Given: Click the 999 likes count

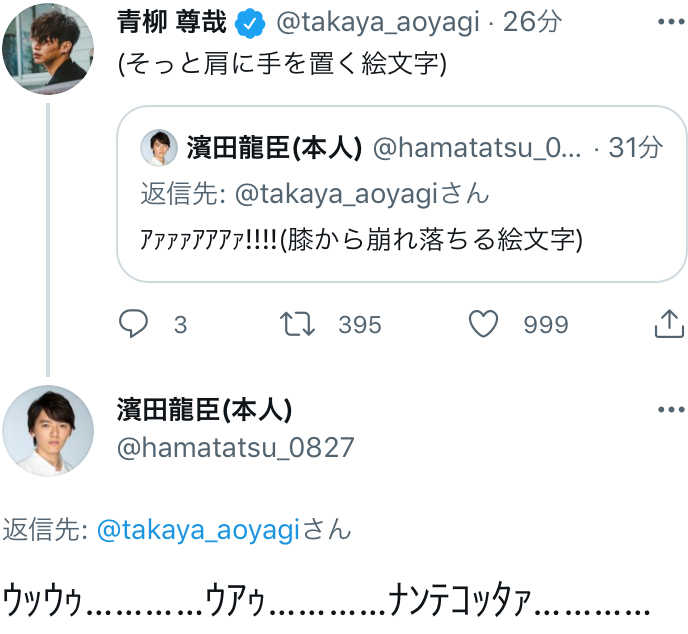Looking at the screenshot, I should (x=546, y=324).
